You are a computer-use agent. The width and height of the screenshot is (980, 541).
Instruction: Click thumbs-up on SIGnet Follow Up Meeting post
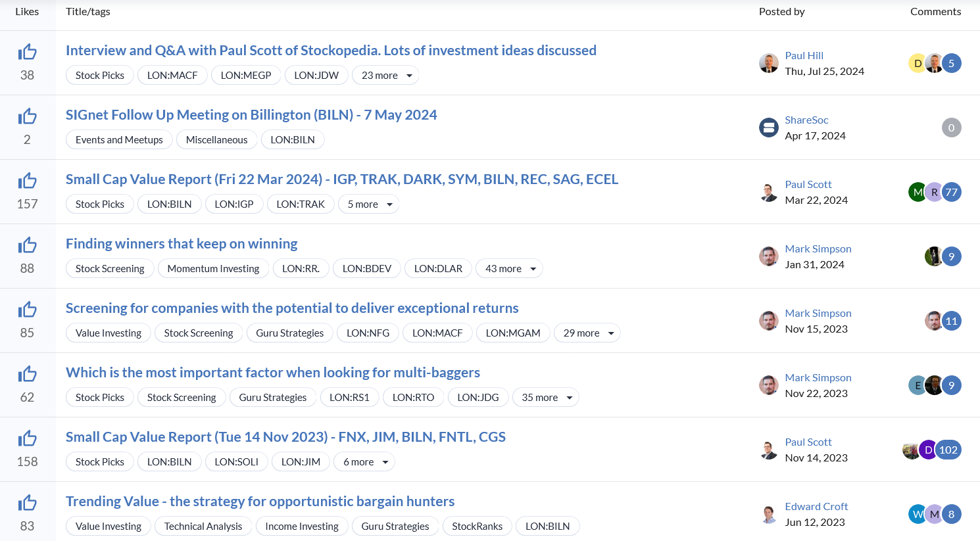[x=27, y=116]
